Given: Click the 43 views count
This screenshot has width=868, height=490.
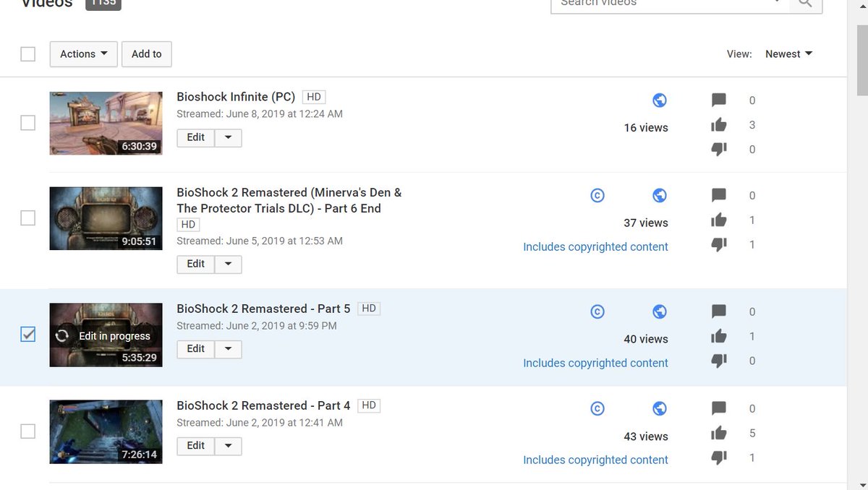Looking at the screenshot, I should click(x=646, y=436).
